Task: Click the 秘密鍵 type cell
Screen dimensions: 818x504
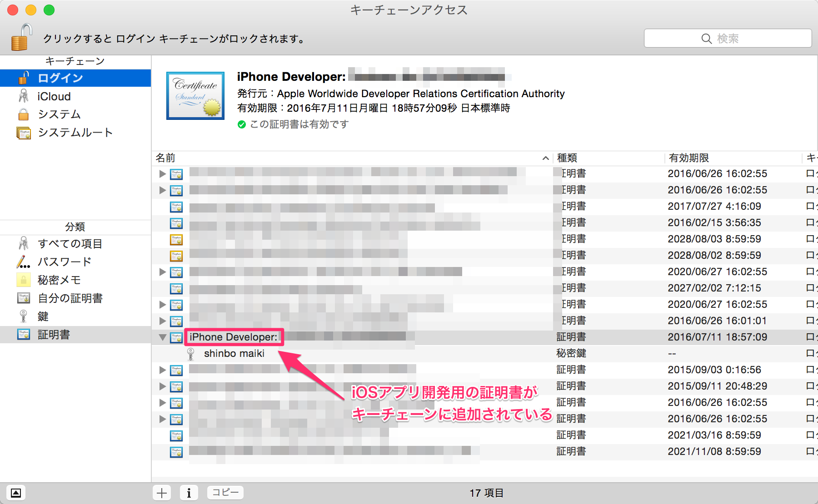Action: coord(571,353)
